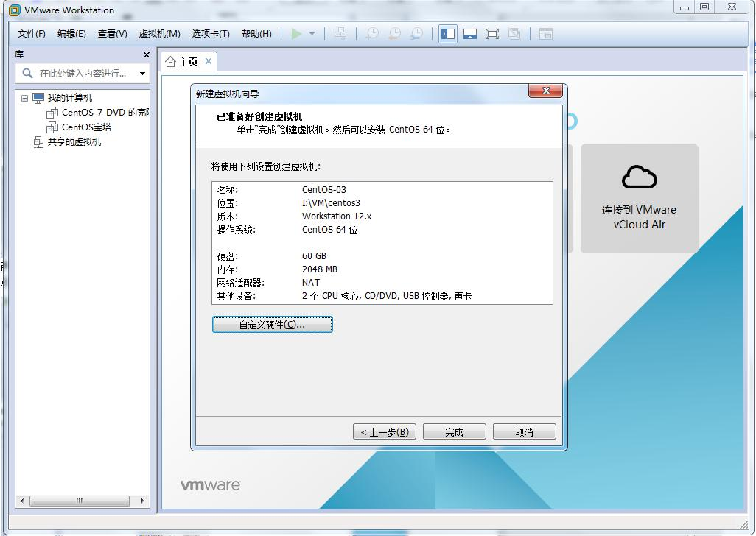756x536 pixels.
Task: Click the Take Snapshot clock icon
Action: point(372,34)
